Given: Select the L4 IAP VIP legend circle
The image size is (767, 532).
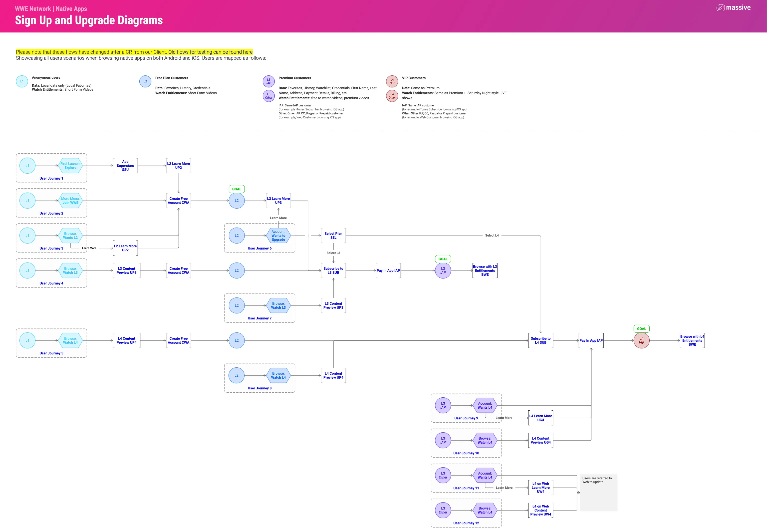Looking at the screenshot, I should [x=392, y=81].
